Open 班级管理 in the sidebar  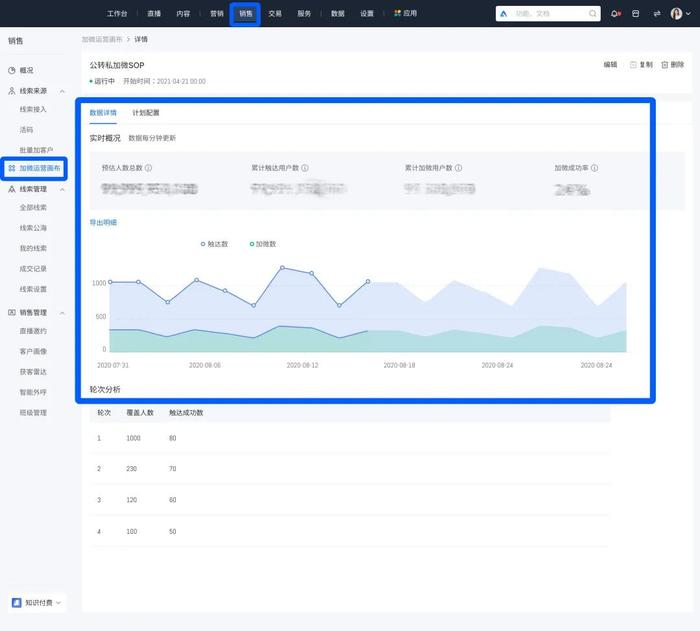(x=33, y=413)
